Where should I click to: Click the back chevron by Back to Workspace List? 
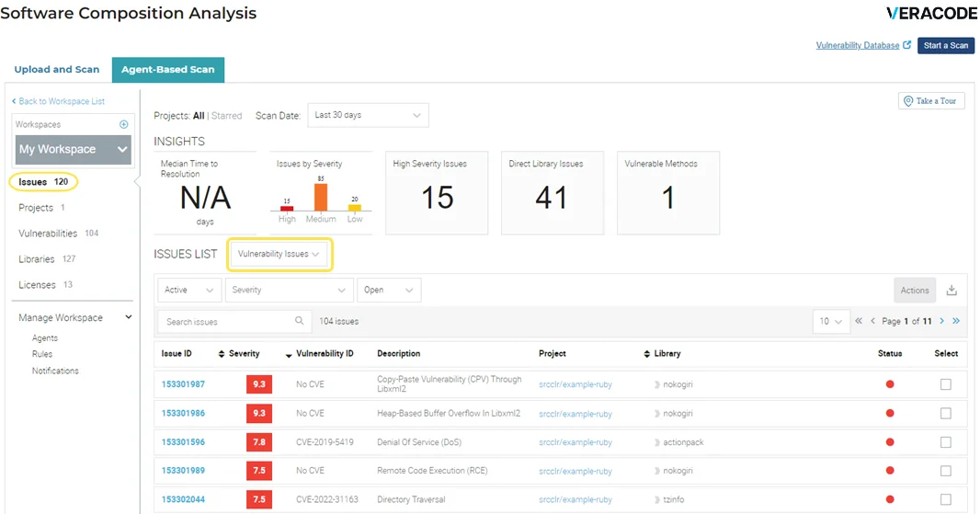click(14, 101)
